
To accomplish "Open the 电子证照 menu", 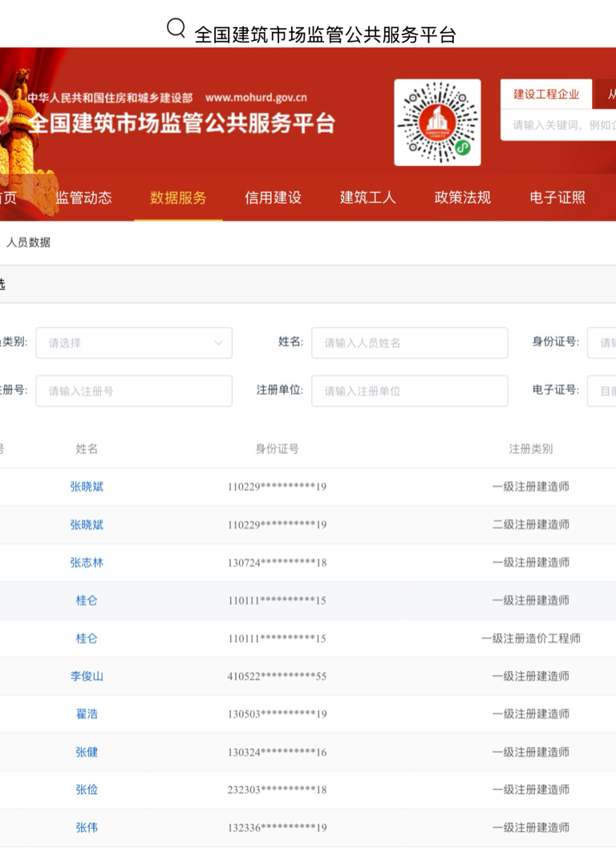I will (557, 197).
